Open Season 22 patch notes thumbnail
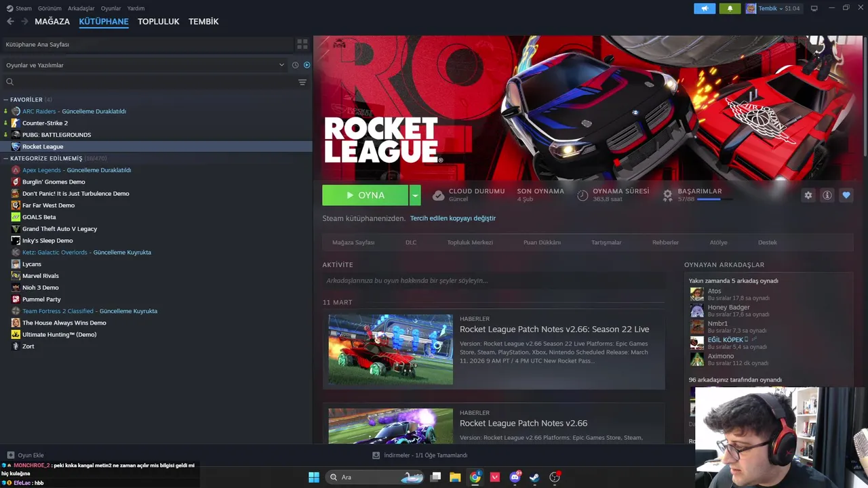The width and height of the screenshot is (868, 488). coord(391,350)
